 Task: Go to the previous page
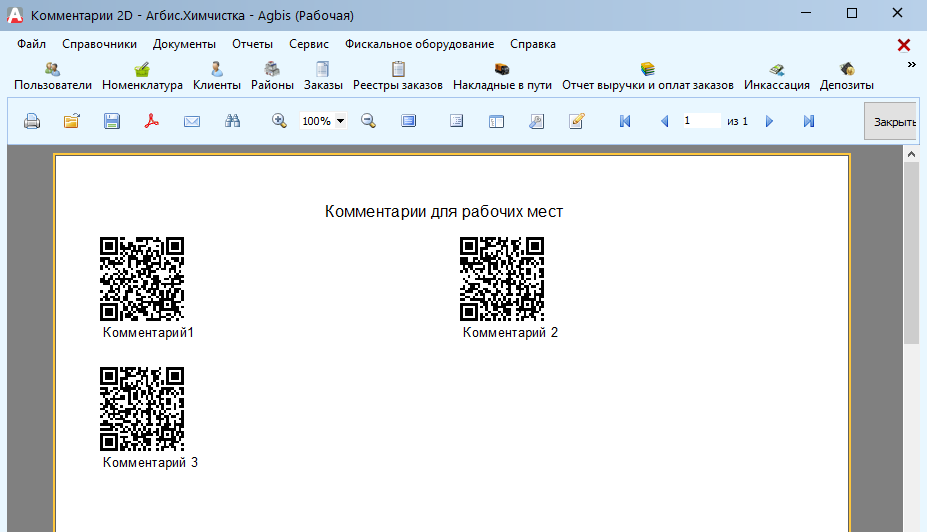pyautogui.click(x=665, y=121)
